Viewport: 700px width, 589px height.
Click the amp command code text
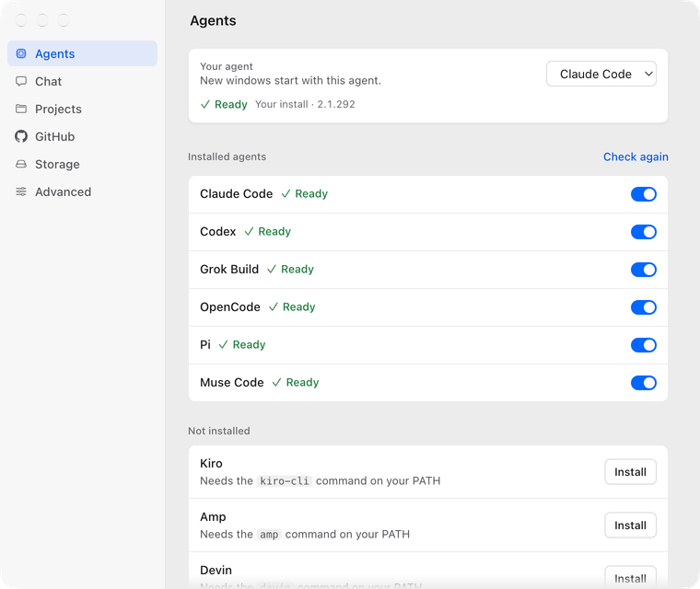269,535
